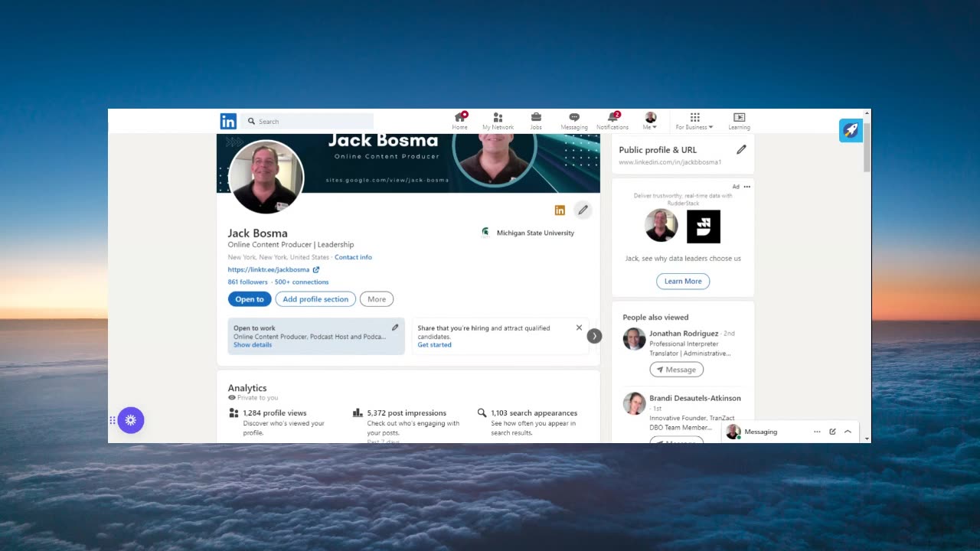Show details of Open to work
This screenshot has height=551, width=980.
pos(253,344)
